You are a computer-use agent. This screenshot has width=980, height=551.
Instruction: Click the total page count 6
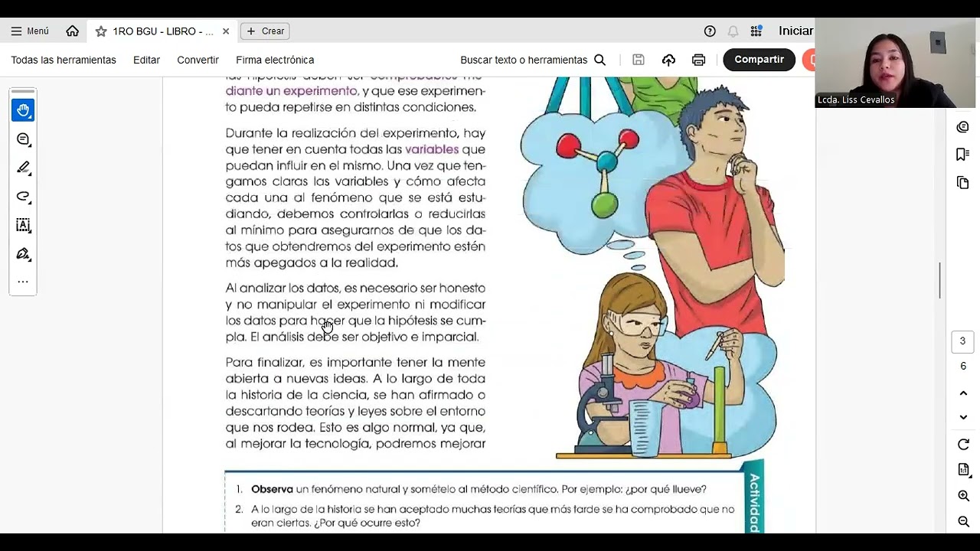tap(963, 367)
